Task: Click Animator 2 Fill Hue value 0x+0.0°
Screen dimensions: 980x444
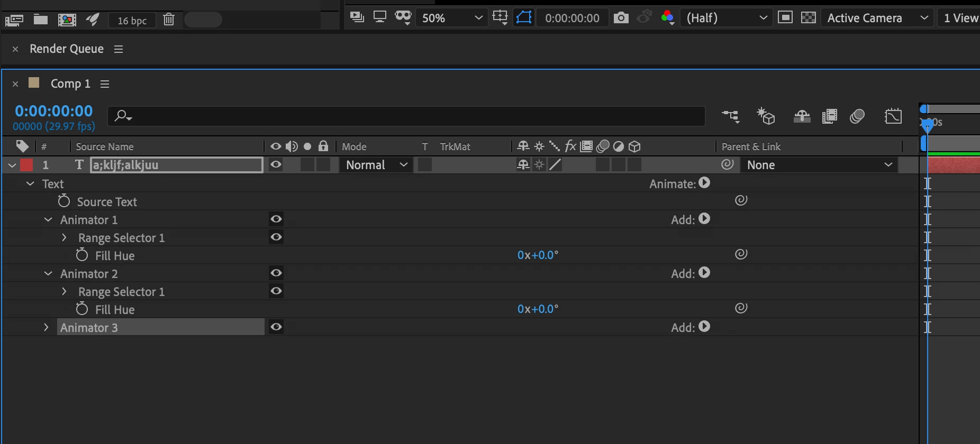Action: [538, 309]
